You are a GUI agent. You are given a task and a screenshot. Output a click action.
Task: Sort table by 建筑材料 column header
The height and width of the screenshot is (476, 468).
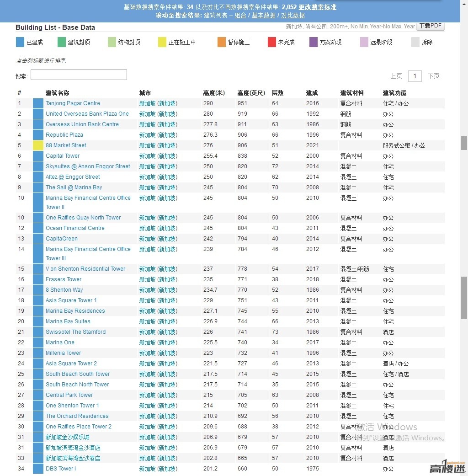pyautogui.click(x=352, y=93)
